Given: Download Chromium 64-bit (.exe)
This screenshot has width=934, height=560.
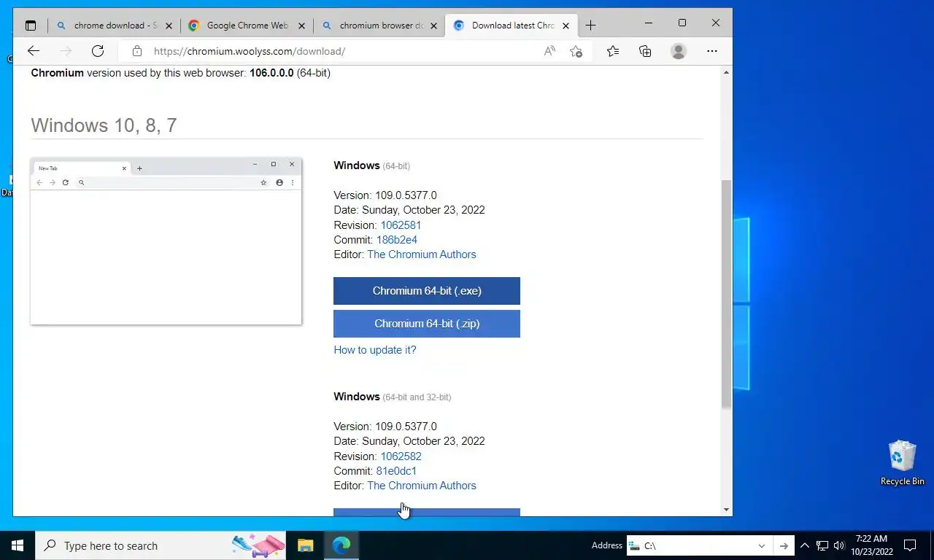Looking at the screenshot, I should coord(427,291).
